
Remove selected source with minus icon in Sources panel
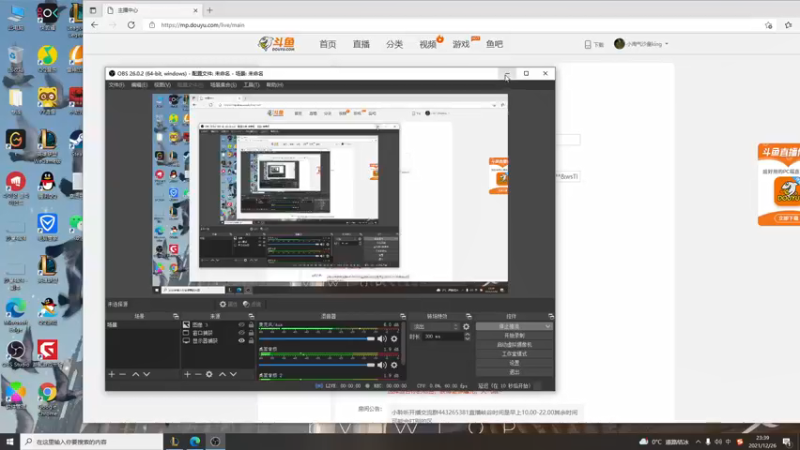click(198, 374)
